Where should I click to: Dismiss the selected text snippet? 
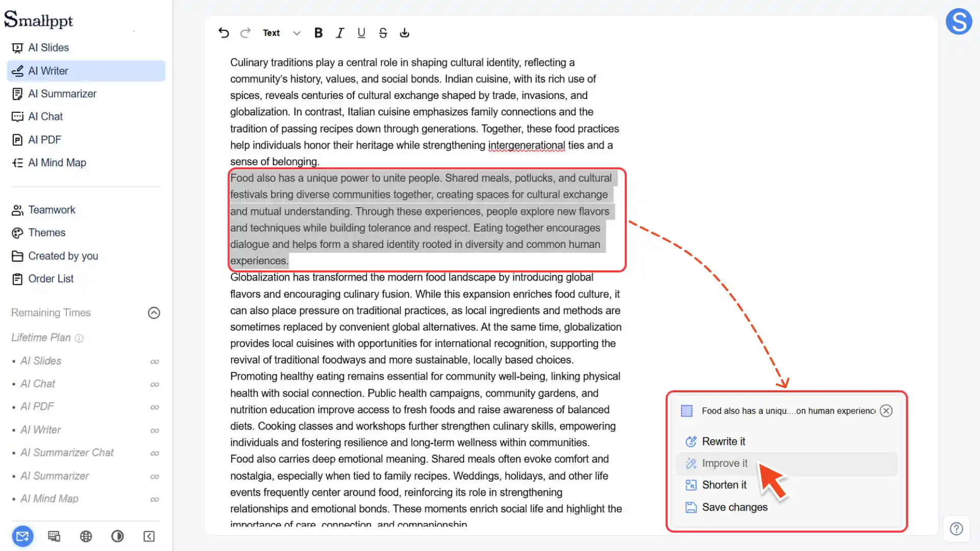point(887,411)
